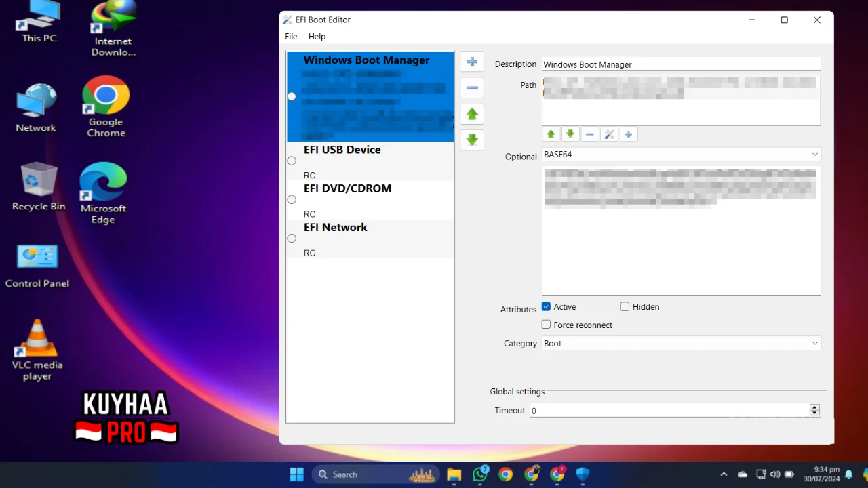Move the selected boot entry up the list

(472, 114)
